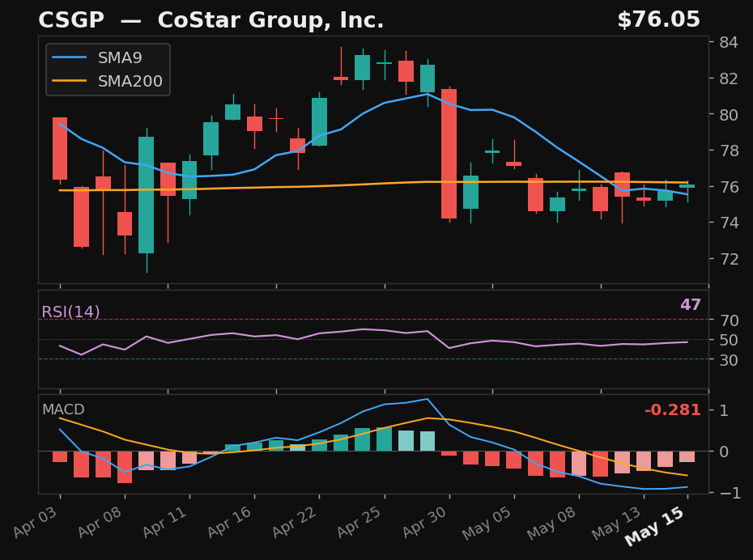
Task: Click the Apr 22 date label
Action: pos(295,522)
